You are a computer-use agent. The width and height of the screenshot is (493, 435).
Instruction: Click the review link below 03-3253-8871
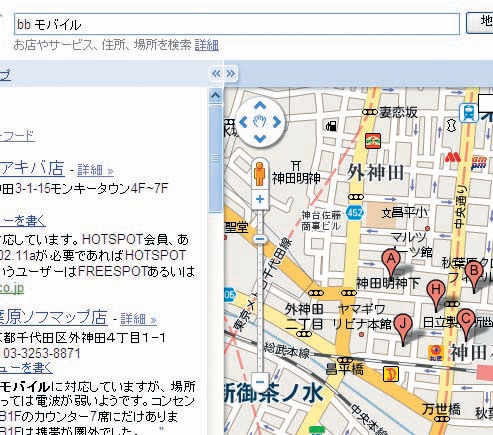[x=26, y=368]
